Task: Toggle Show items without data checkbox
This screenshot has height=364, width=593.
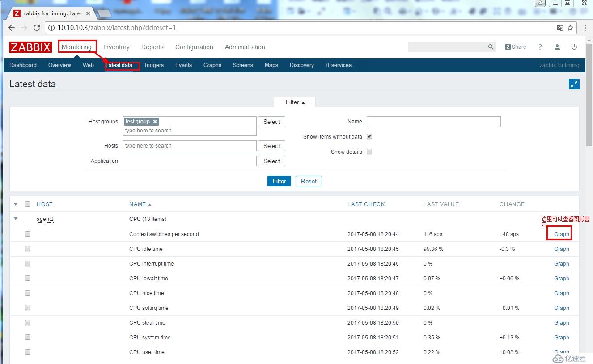Action: tap(369, 136)
